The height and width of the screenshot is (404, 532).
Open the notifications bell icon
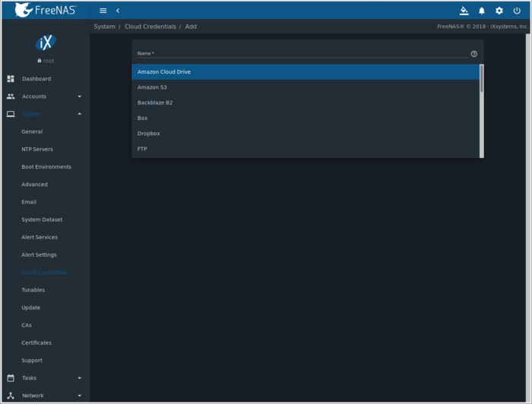pos(481,11)
